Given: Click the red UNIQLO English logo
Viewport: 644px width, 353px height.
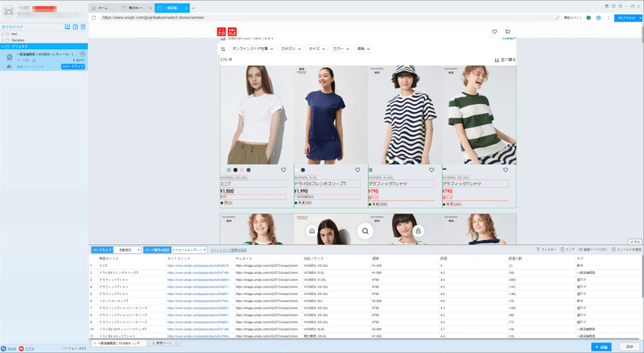Looking at the screenshot, I should tap(232, 31).
